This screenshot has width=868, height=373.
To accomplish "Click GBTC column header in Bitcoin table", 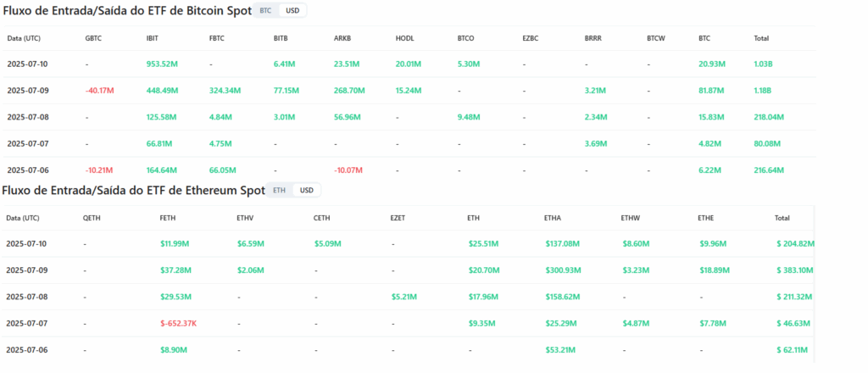I will 93,39.
